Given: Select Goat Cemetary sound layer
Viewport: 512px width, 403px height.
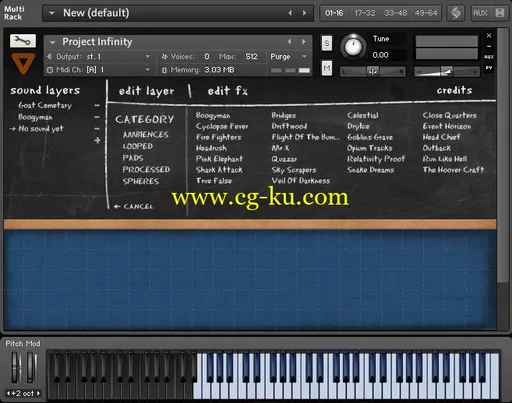Looking at the screenshot, I should (45, 105).
